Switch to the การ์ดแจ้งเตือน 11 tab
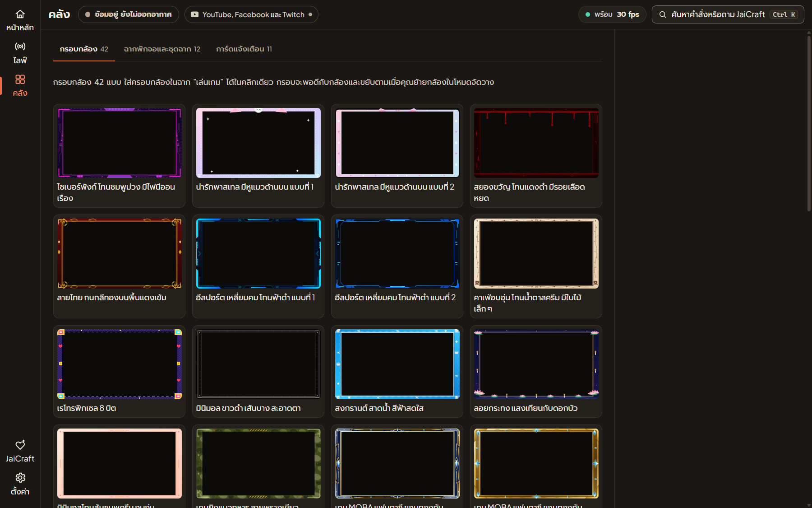812x508 pixels. click(244, 49)
